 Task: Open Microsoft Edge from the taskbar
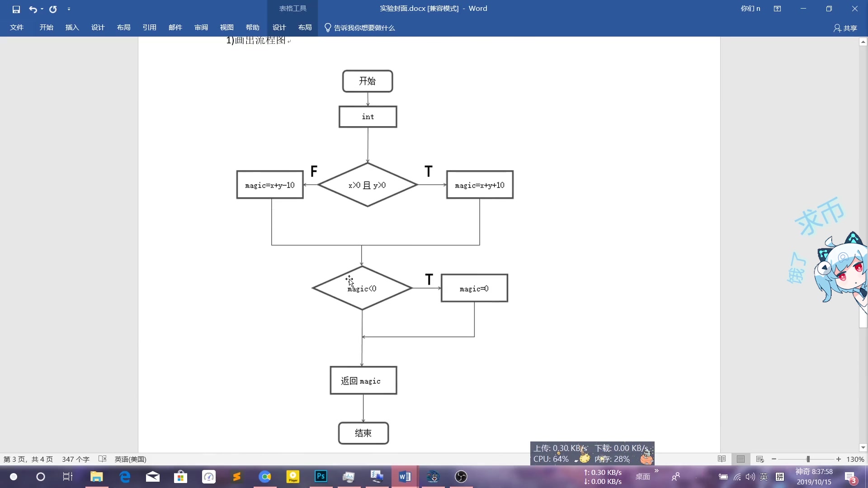[125, 476]
